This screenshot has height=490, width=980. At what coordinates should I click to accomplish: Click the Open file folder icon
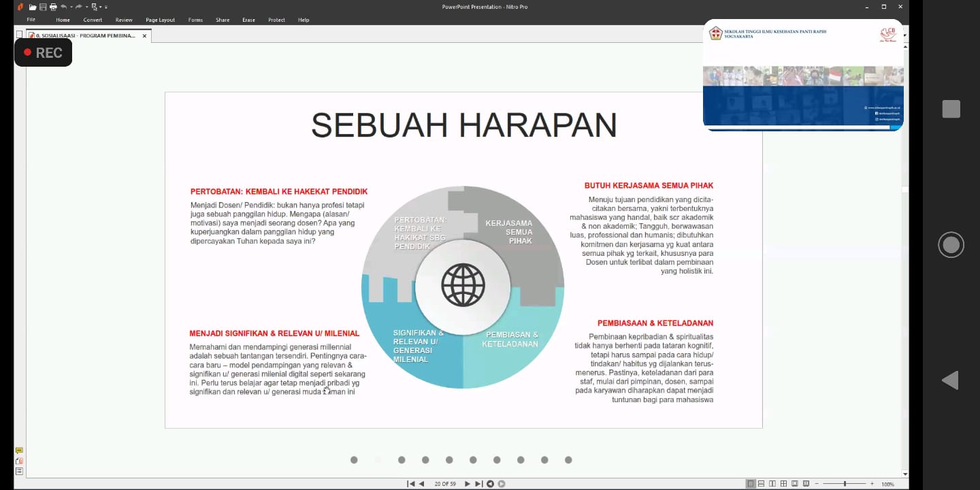click(32, 7)
